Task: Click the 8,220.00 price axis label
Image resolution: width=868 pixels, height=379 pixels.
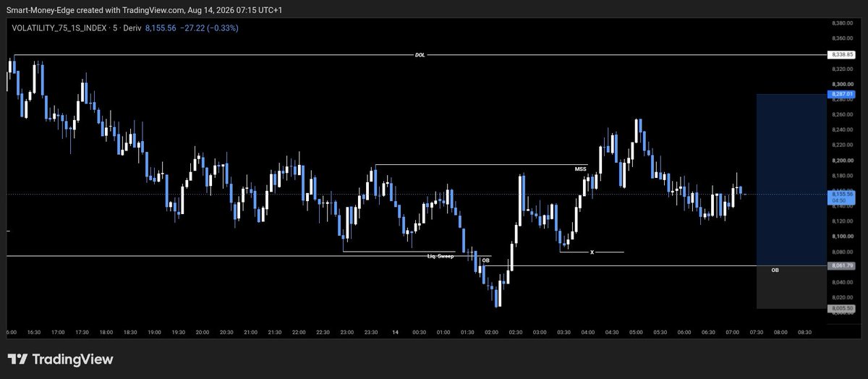Action: point(843,145)
